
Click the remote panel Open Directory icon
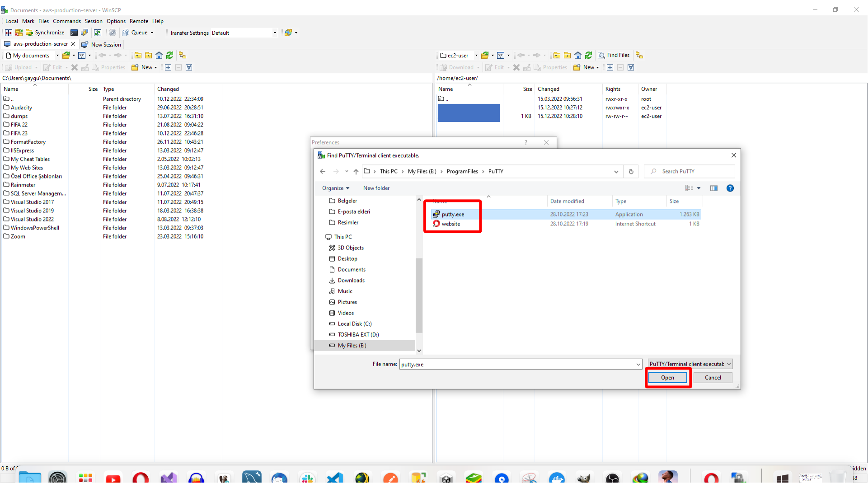[x=485, y=55]
